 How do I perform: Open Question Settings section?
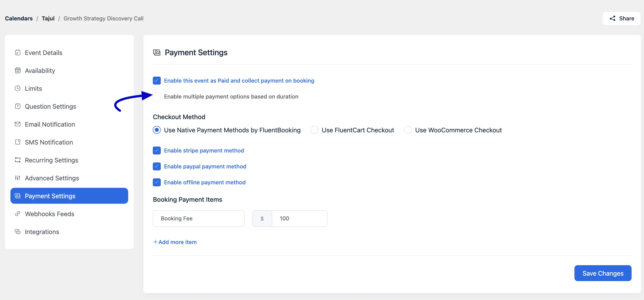[x=69, y=106]
